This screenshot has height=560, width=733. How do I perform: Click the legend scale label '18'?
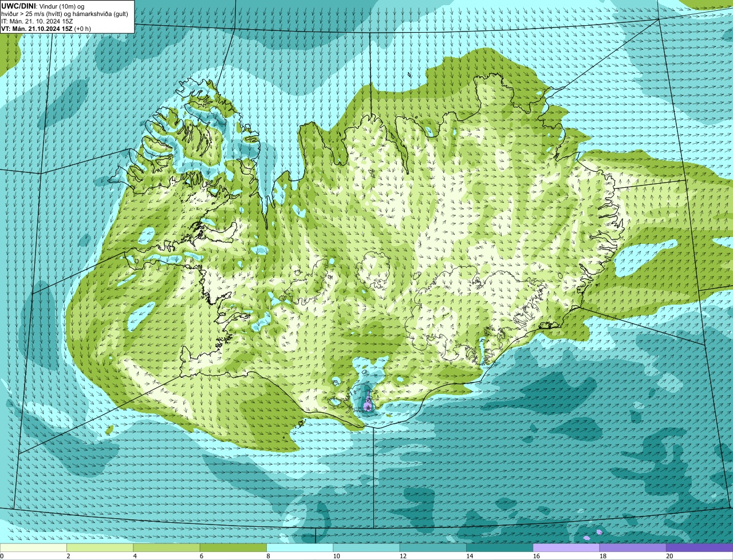coord(602,556)
